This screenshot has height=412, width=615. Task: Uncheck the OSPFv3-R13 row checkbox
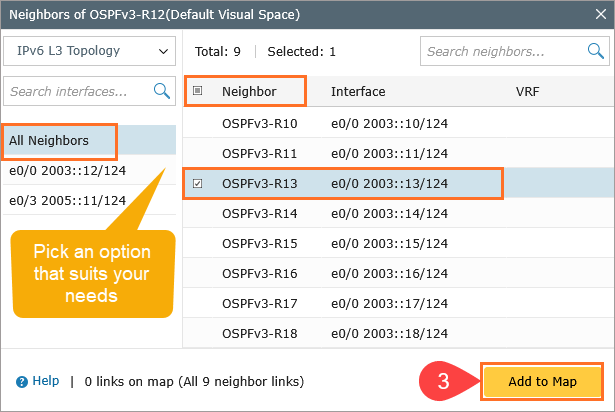[x=197, y=184]
